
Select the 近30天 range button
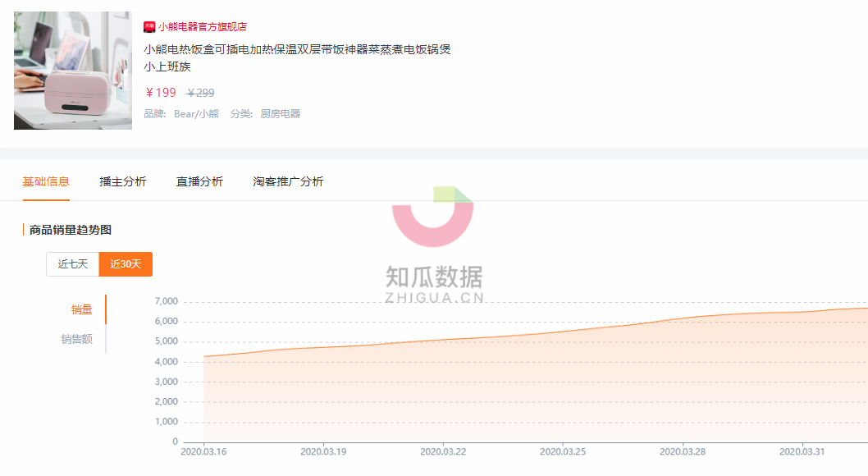[x=126, y=264]
